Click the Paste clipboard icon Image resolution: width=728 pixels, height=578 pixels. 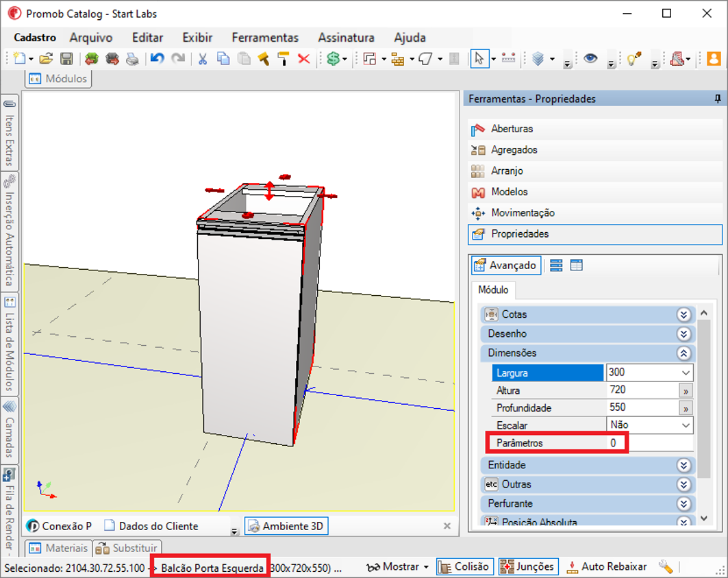point(244,58)
